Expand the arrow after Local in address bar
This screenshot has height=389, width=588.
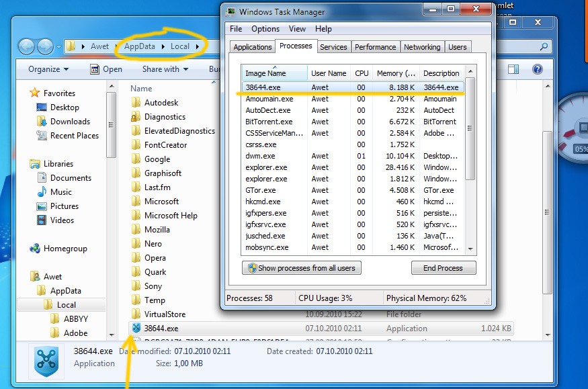(198, 46)
